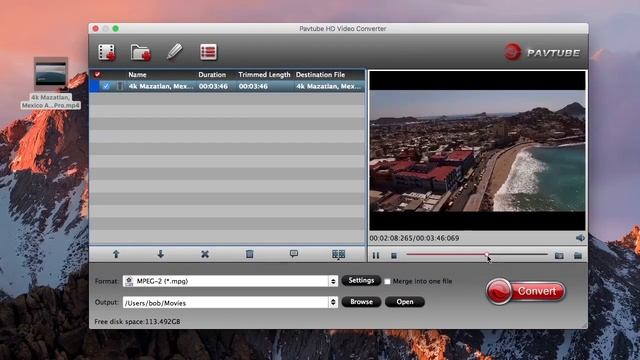Image resolution: width=640 pixels, height=360 pixels.
Task: Expand the Output path dropdown arrows
Action: point(333,302)
